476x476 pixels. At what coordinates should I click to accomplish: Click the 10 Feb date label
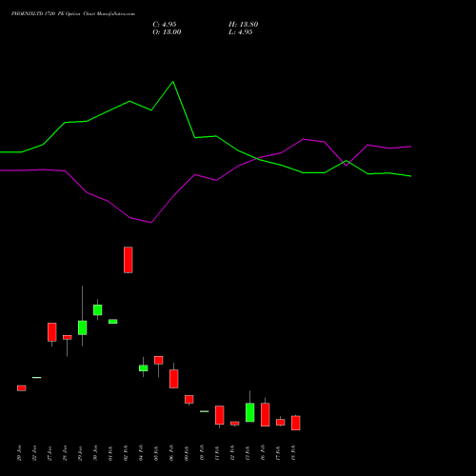203,453
